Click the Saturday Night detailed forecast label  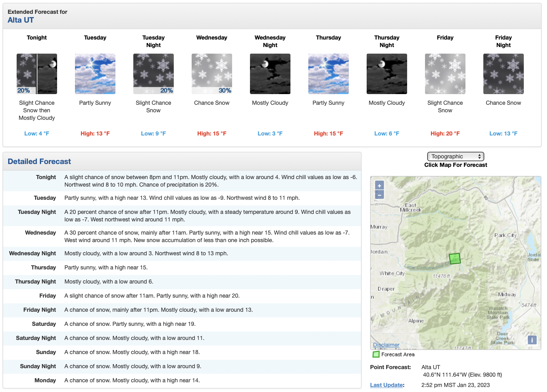tap(36, 338)
